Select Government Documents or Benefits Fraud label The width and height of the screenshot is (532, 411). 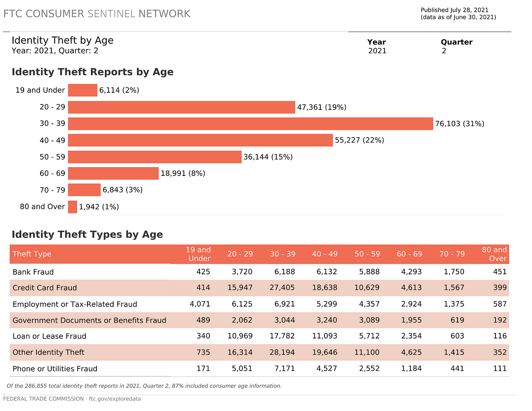[x=89, y=320]
